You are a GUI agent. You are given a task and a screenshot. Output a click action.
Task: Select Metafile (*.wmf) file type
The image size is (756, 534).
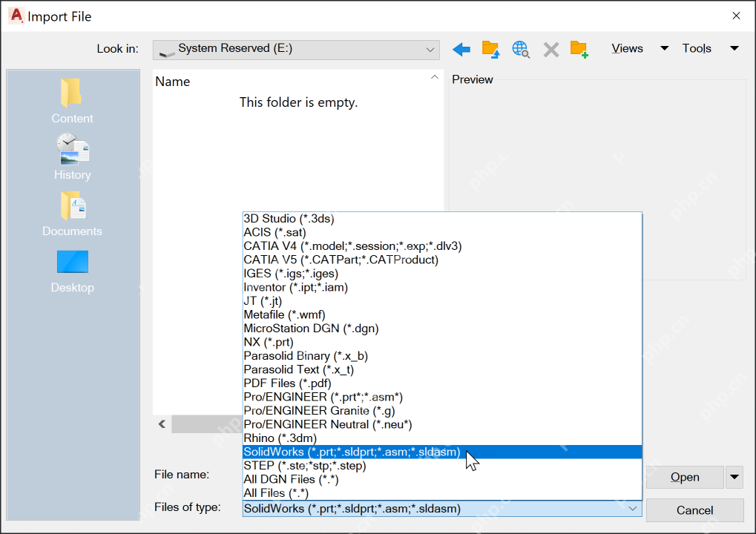pos(442,314)
